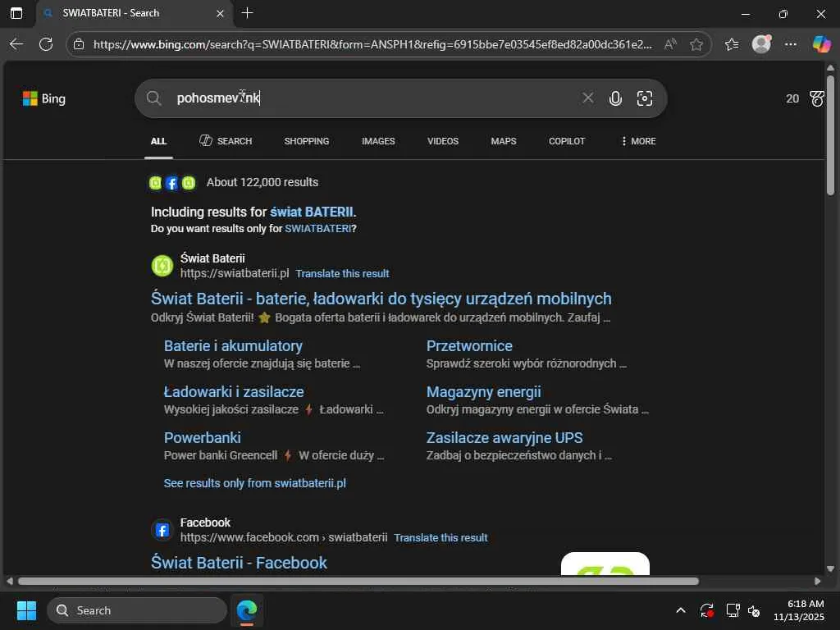Click the scroll right arrow

tap(817, 582)
